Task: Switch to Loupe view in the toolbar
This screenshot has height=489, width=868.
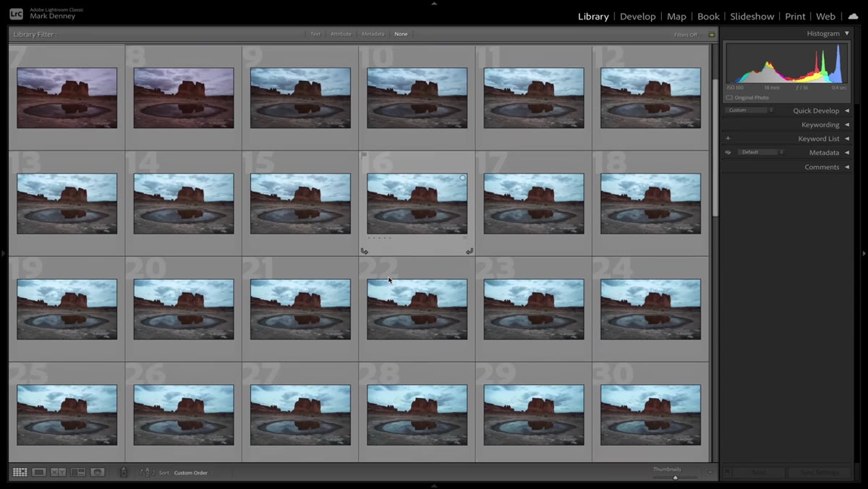Action: coord(39,472)
